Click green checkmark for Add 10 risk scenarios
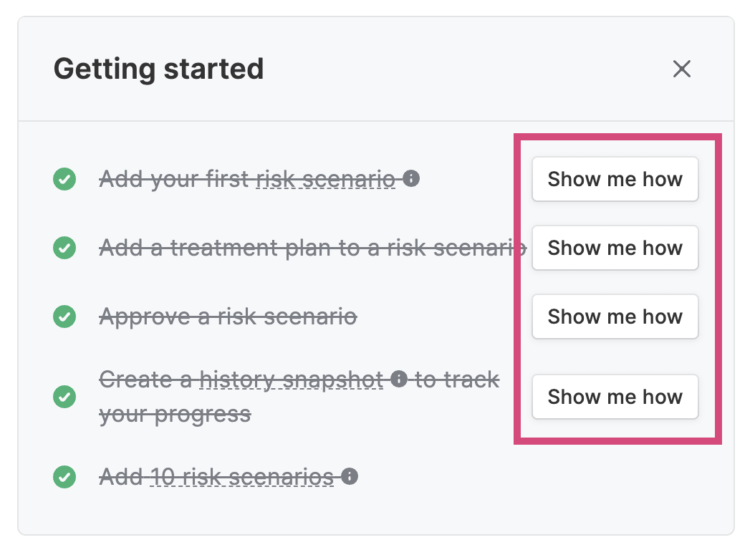755x560 pixels. point(64,477)
